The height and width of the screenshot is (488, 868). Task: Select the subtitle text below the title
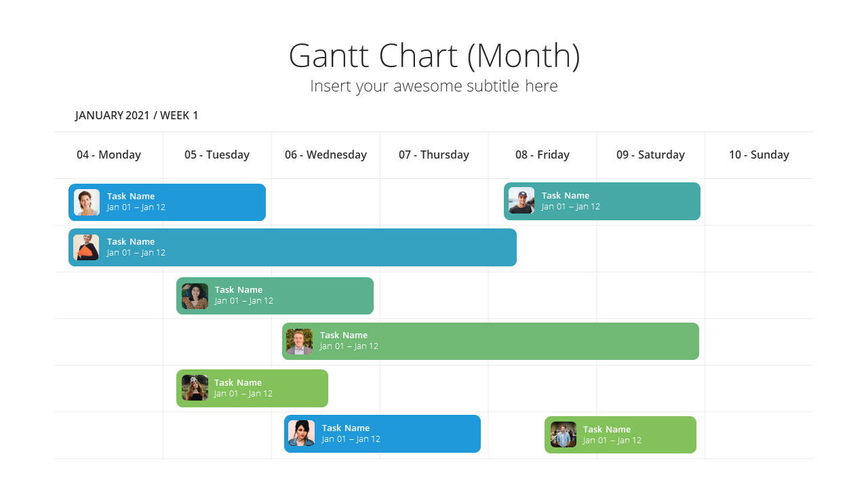(x=434, y=86)
